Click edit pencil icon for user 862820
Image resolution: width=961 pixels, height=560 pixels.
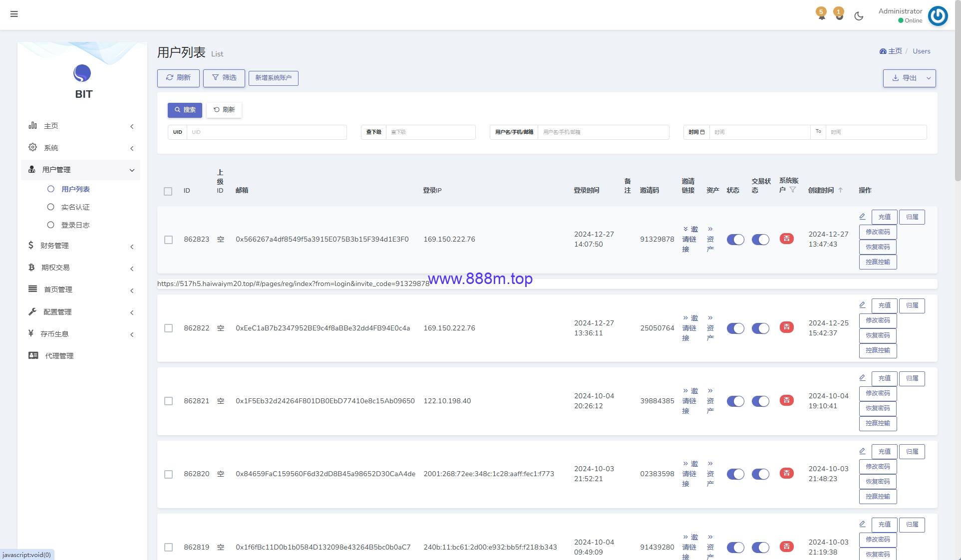coord(862,451)
